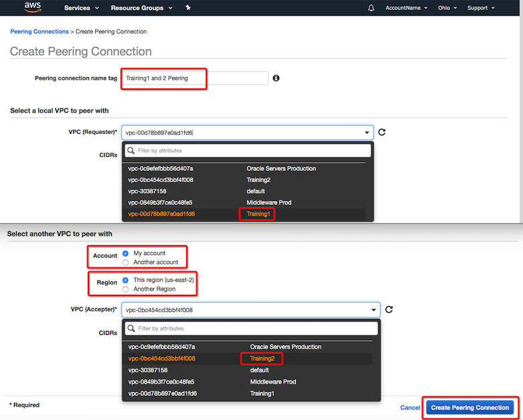
Task: Expand the VPC (Accepter) dropdown
Action: tap(373, 309)
